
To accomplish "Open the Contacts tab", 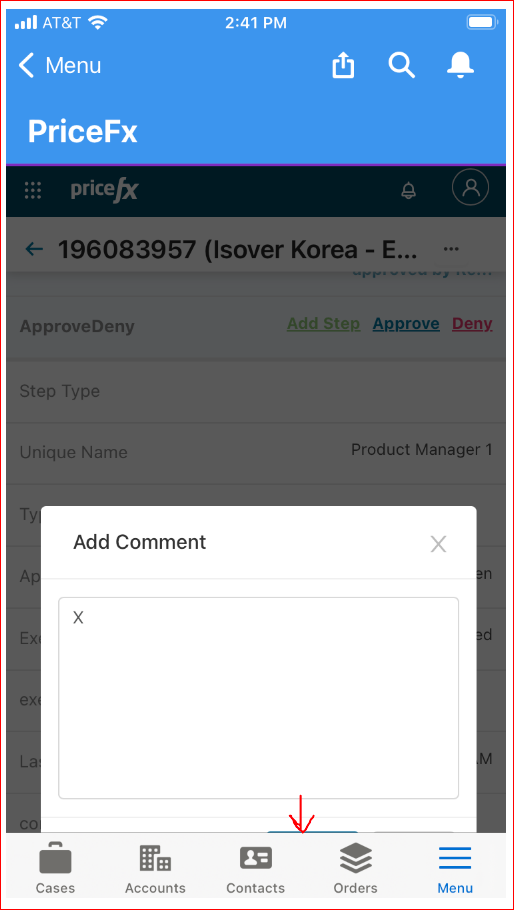I will coord(256,870).
